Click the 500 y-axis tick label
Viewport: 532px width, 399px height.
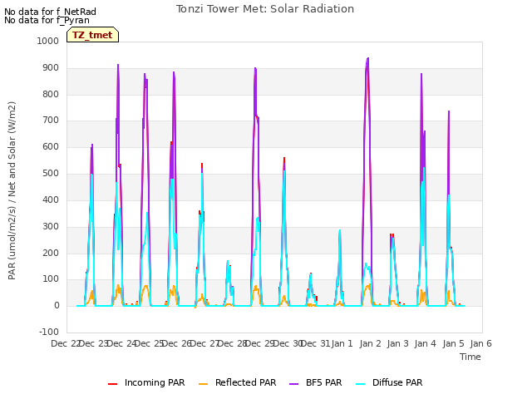(x=51, y=174)
